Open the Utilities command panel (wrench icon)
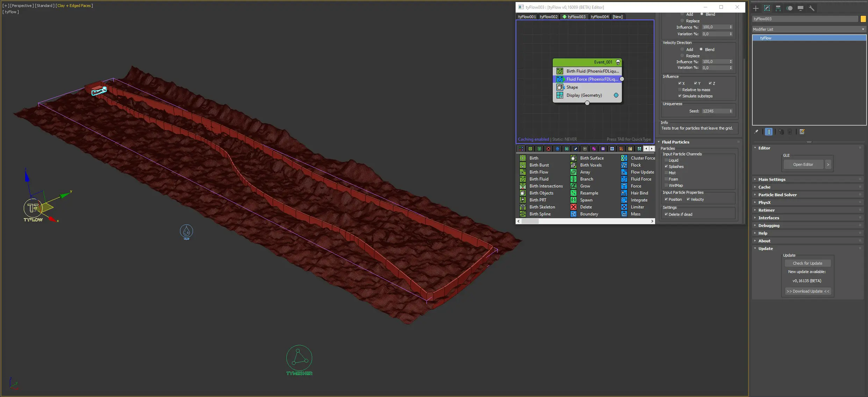The image size is (868, 397). point(812,8)
